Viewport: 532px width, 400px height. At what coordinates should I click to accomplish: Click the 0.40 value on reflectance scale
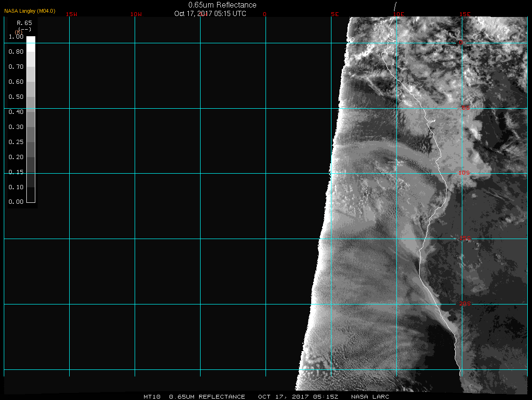tap(16, 112)
